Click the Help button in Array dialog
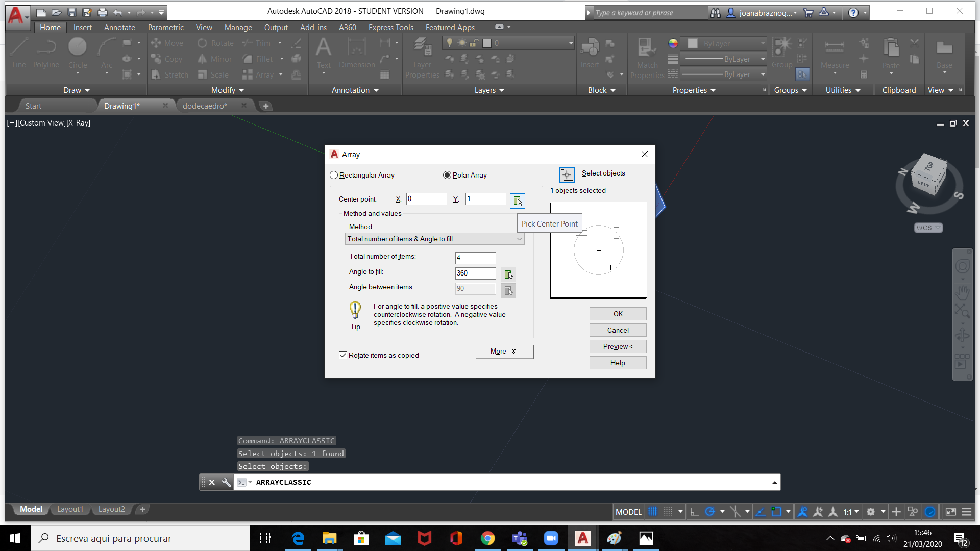This screenshot has width=980, height=551. click(x=618, y=363)
